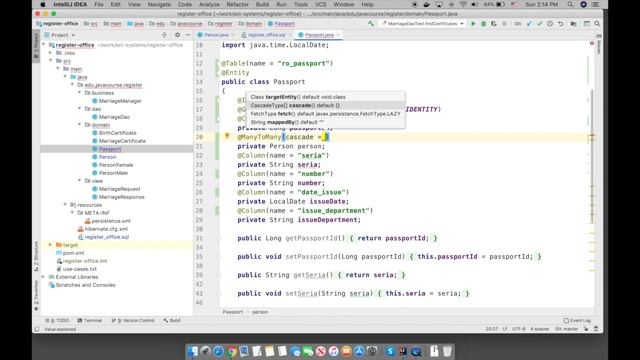This screenshot has width=640, height=360.
Task: Click Search Everywhere magnifier icon in toolbar
Action: (597, 24)
